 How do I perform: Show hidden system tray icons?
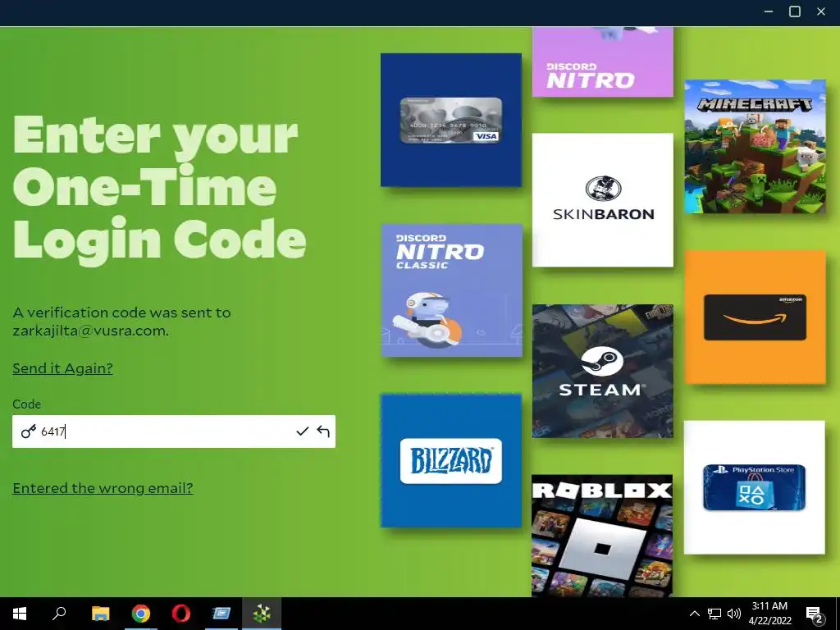(x=694, y=614)
